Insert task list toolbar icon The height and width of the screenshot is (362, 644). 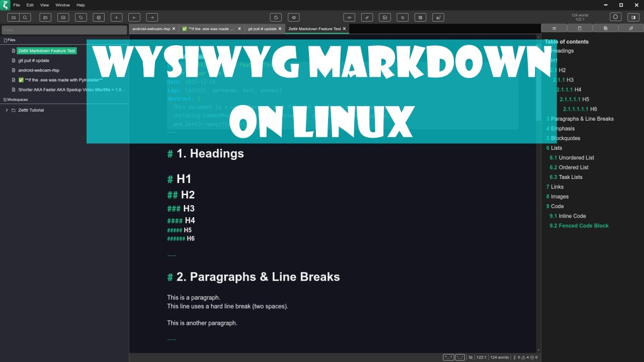point(403,17)
